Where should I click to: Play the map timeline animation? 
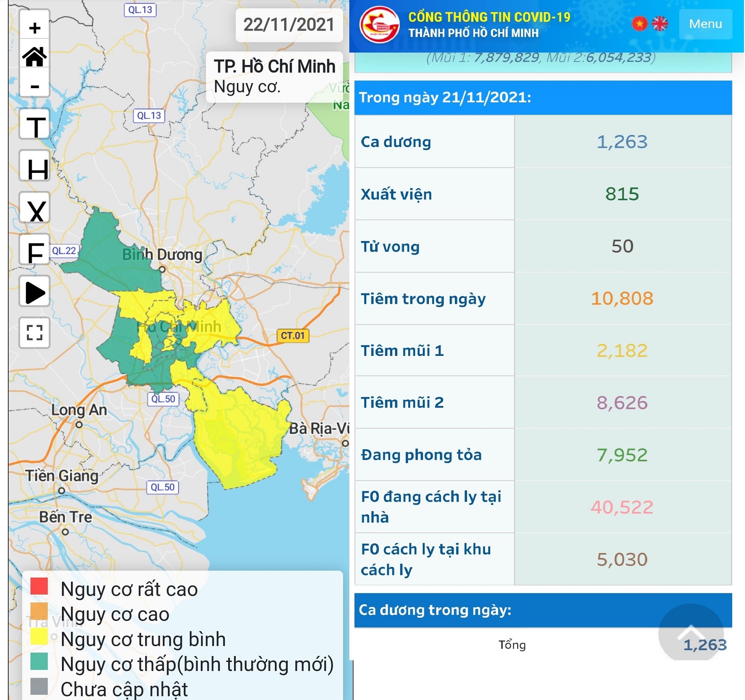35,292
